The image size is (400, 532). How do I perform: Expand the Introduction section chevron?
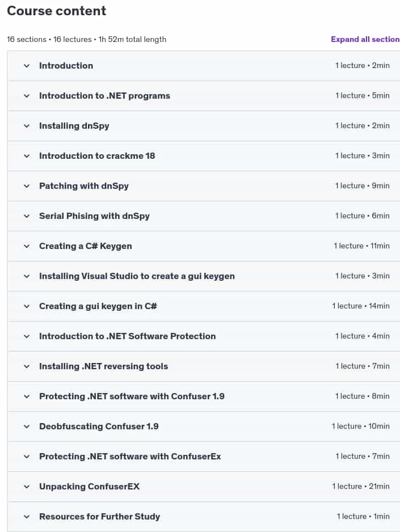pyautogui.click(x=27, y=66)
